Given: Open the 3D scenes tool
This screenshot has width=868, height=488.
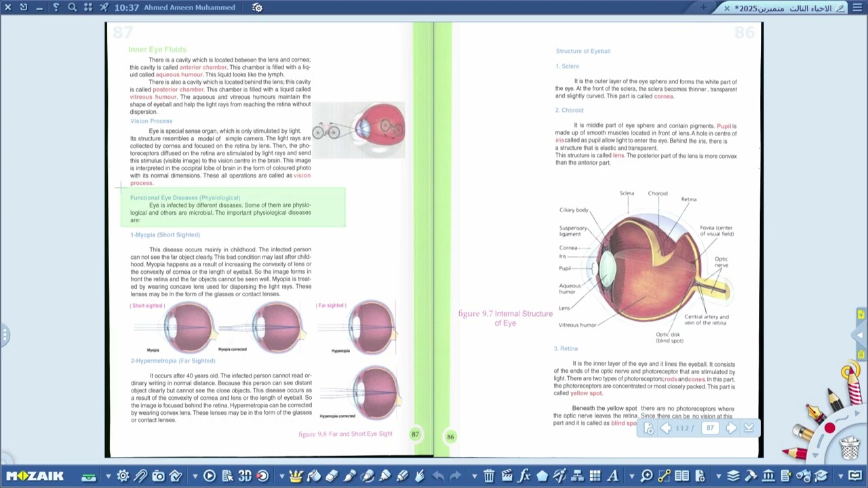Looking at the screenshot, I should click(x=244, y=476).
